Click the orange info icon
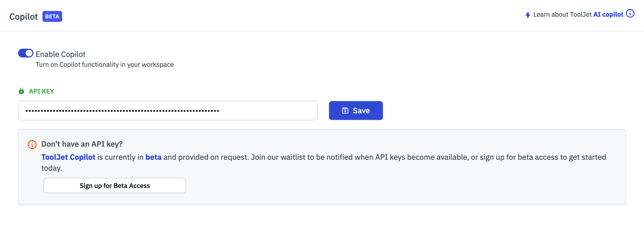Image resolution: width=644 pixels, height=226 pixels. (x=32, y=144)
